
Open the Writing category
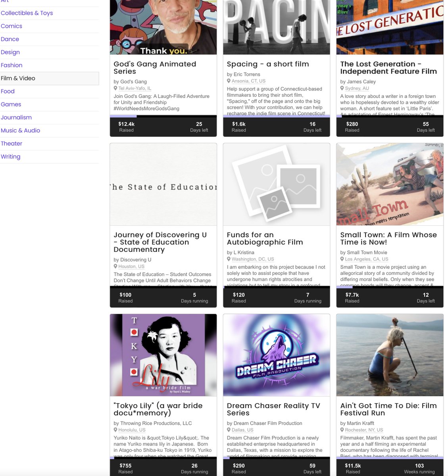coord(11,157)
